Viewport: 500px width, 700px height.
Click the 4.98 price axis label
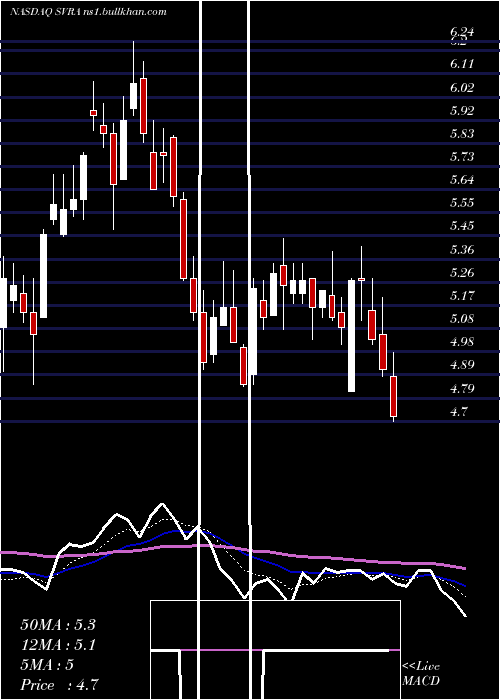tap(462, 342)
